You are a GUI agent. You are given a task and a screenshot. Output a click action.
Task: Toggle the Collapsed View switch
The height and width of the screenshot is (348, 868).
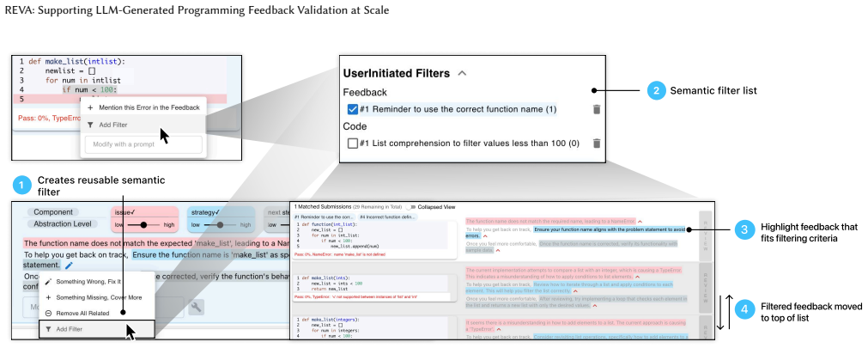point(410,207)
